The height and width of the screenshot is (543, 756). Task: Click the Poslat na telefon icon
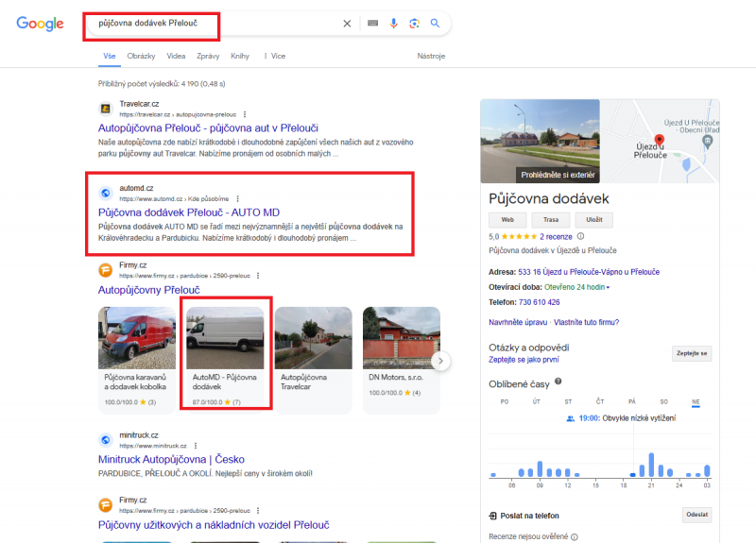tap(492, 516)
